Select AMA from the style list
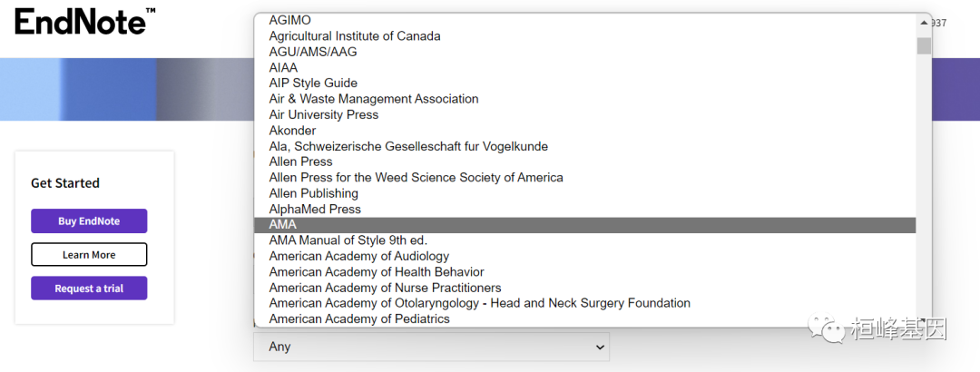980x372 pixels. point(283,225)
